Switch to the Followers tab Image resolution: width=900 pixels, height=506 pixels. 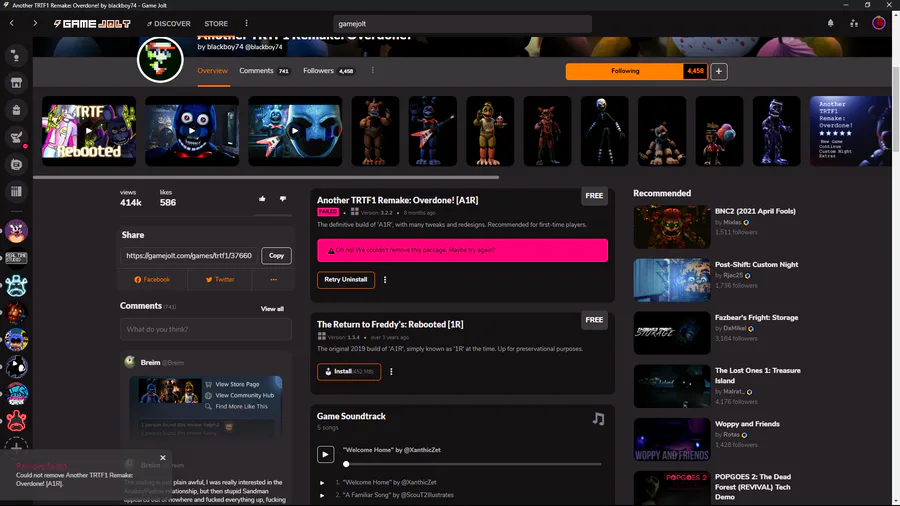pos(328,71)
